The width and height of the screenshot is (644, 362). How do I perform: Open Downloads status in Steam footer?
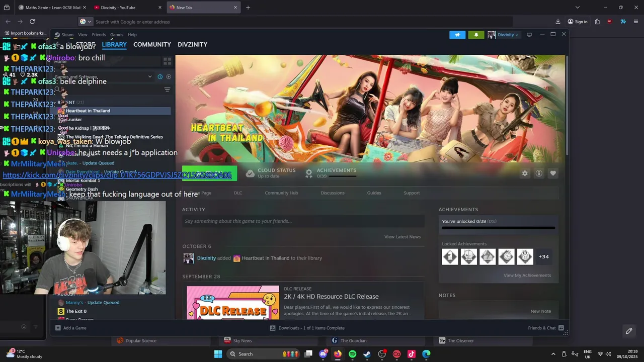click(x=307, y=328)
